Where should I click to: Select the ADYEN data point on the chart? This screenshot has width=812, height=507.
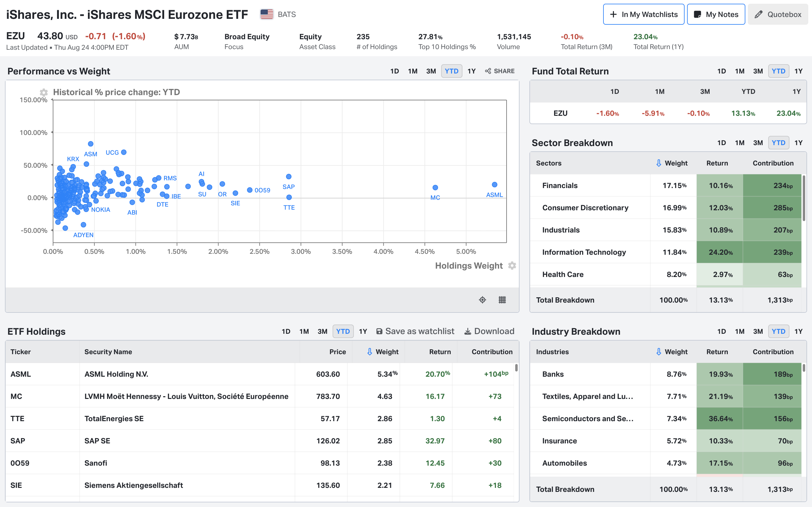coord(83,225)
